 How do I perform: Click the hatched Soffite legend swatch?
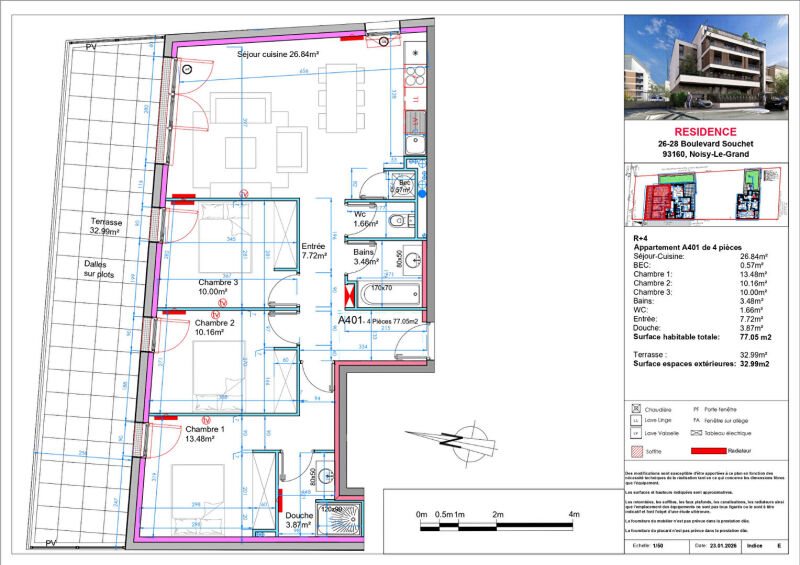[636, 451]
